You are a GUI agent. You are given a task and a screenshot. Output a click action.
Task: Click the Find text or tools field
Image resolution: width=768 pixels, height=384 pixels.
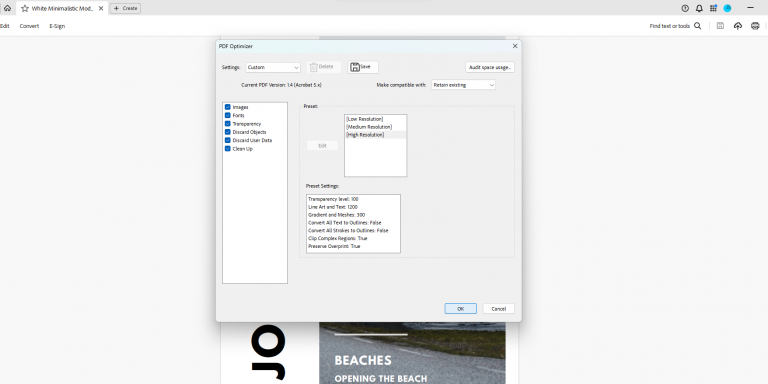[669, 26]
